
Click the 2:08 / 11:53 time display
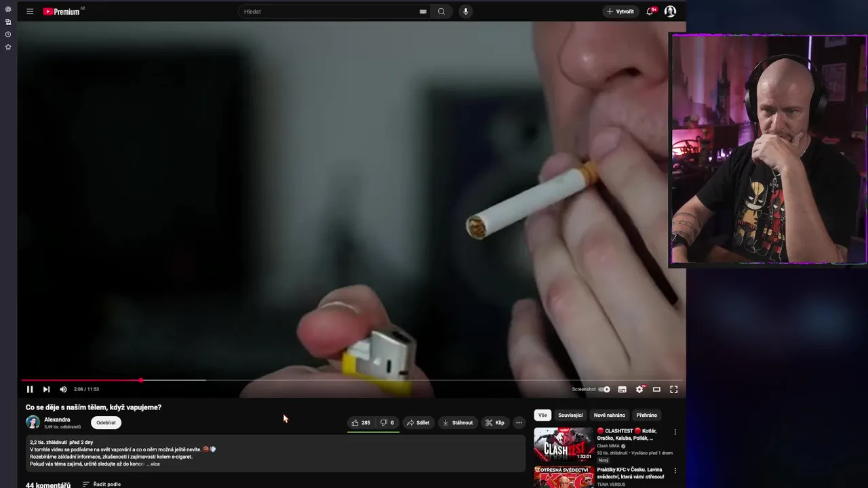(x=86, y=389)
